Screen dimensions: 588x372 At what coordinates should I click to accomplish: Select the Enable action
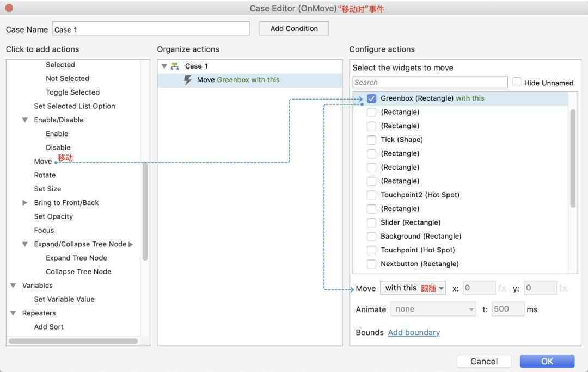coord(57,134)
